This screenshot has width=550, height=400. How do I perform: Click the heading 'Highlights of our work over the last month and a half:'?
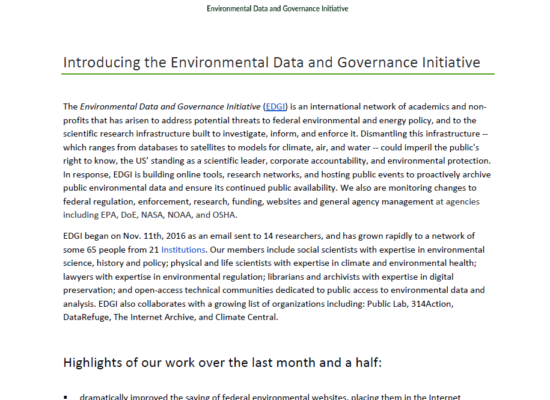(222, 362)
